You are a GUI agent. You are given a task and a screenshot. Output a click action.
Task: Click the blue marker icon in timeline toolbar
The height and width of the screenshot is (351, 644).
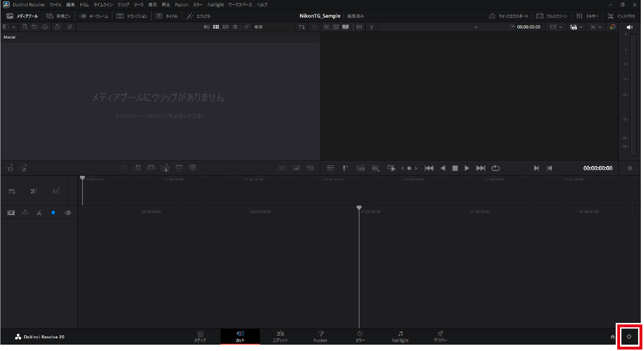click(53, 213)
